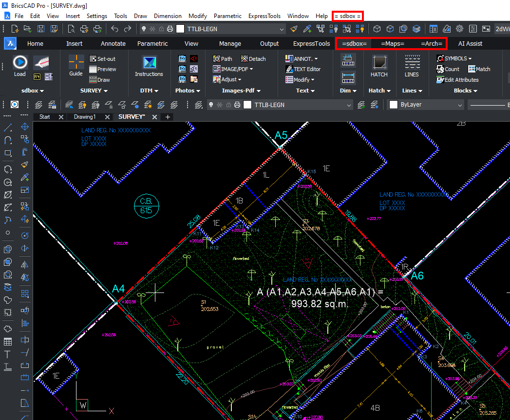Click the Undo arrow icon
This screenshot has width=510, height=420.
click(x=114, y=29)
